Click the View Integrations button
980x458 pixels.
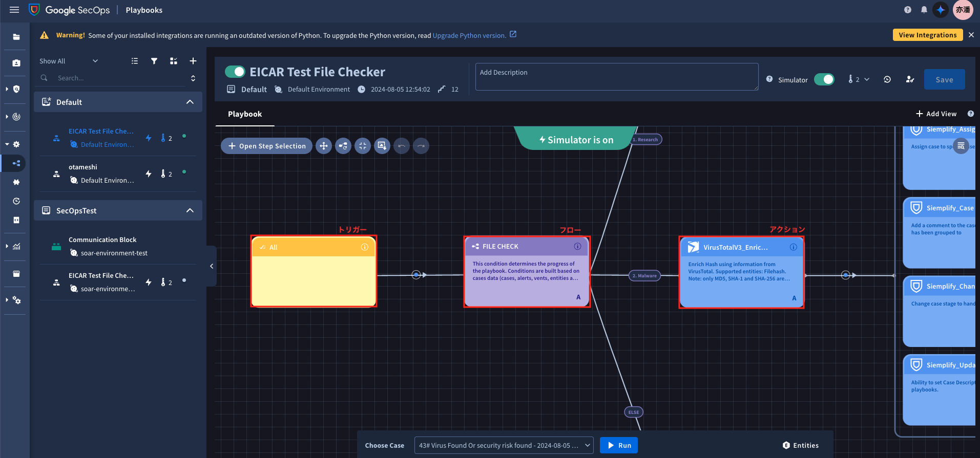coord(928,35)
